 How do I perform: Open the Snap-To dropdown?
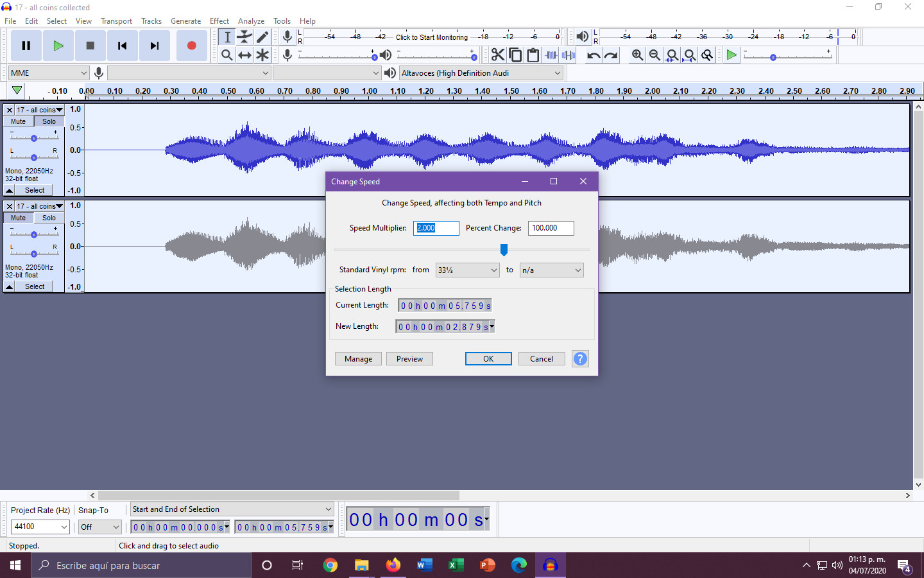point(99,526)
